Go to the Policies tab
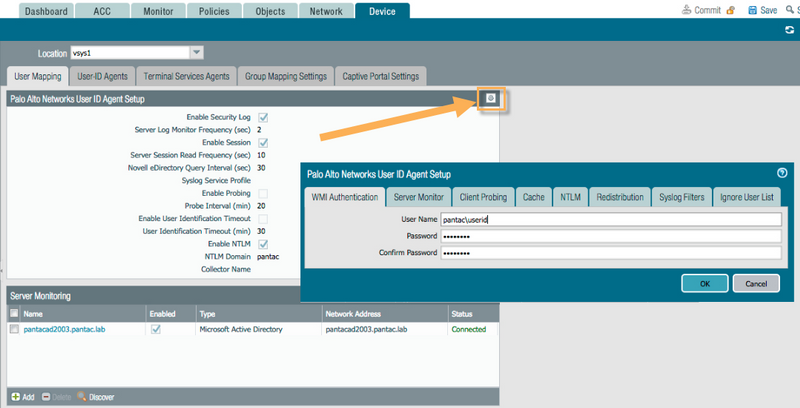Viewport: 800px width, 408px height. (x=214, y=11)
